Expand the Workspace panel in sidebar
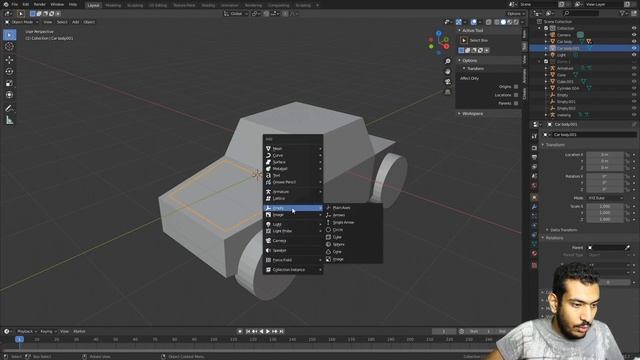The height and width of the screenshot is (360, 640). [488, 113]
